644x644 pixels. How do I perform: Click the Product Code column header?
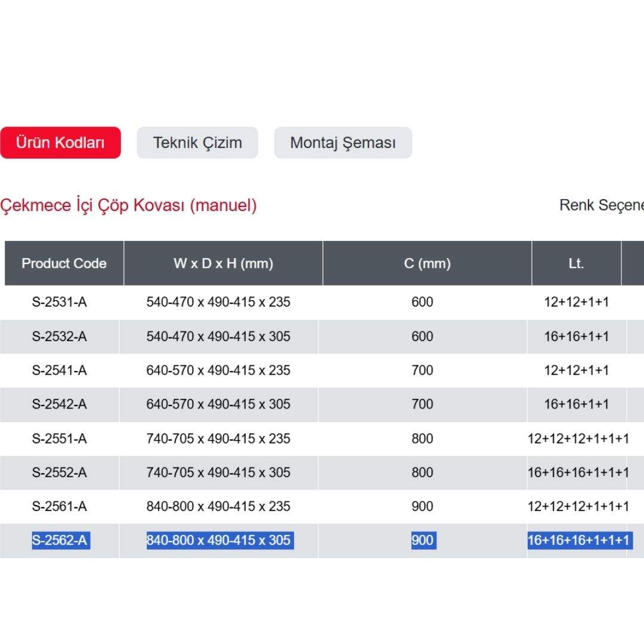click(64, 264)
